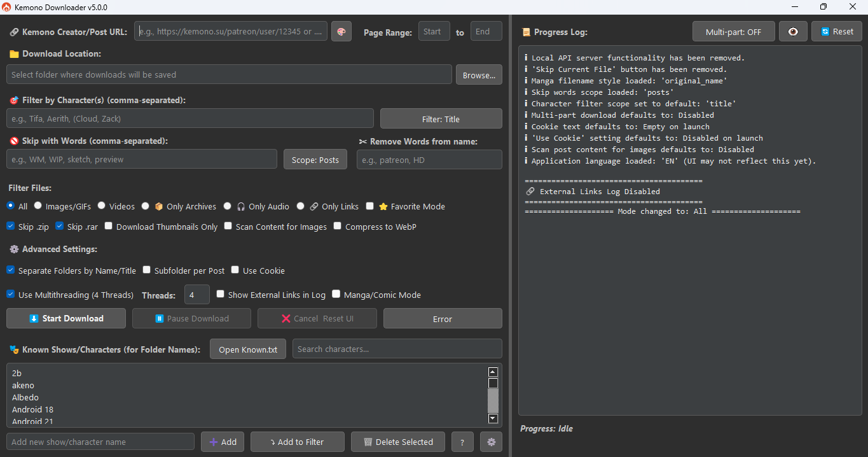Change skip words scope from Posts

315,159
